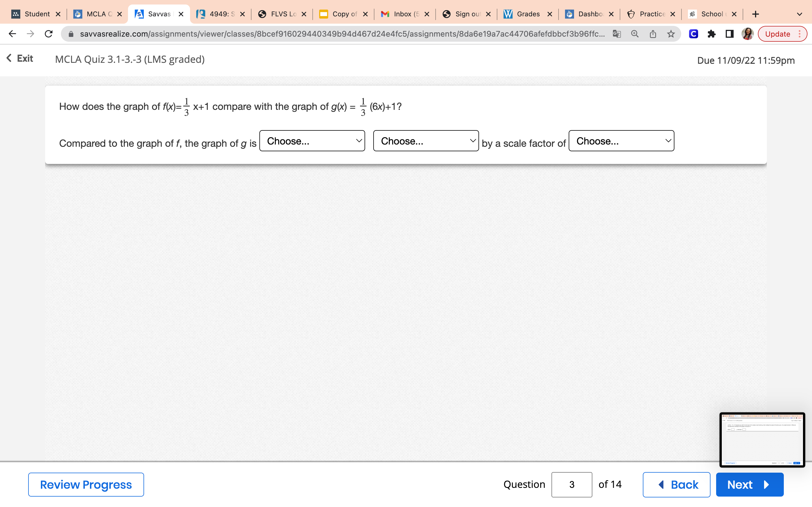This screenshot has height=507, width=812.
Task: Open the extensions puzzle piece icon
Action: click(711, 34)
